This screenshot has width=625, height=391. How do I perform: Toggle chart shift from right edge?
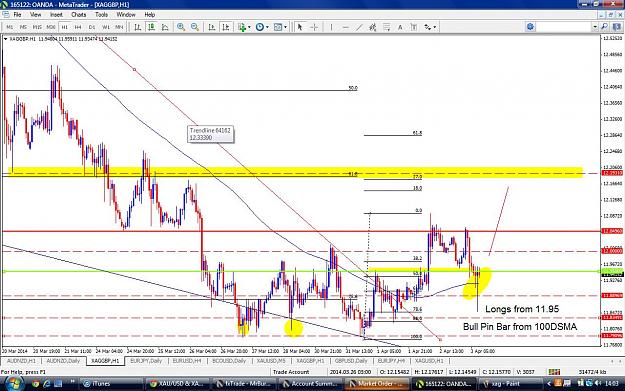(226, 27)
